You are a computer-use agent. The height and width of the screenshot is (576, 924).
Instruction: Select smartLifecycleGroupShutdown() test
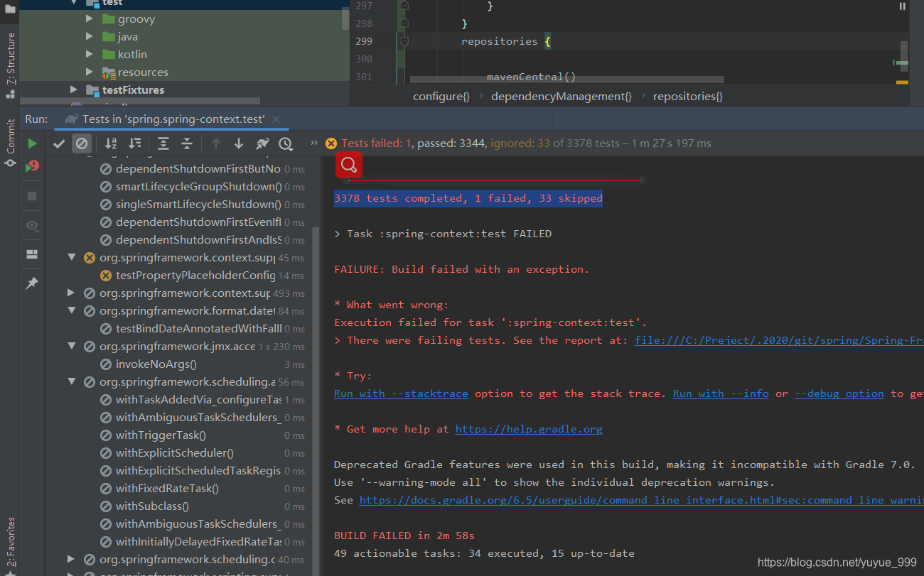click(x=199, y=187)
